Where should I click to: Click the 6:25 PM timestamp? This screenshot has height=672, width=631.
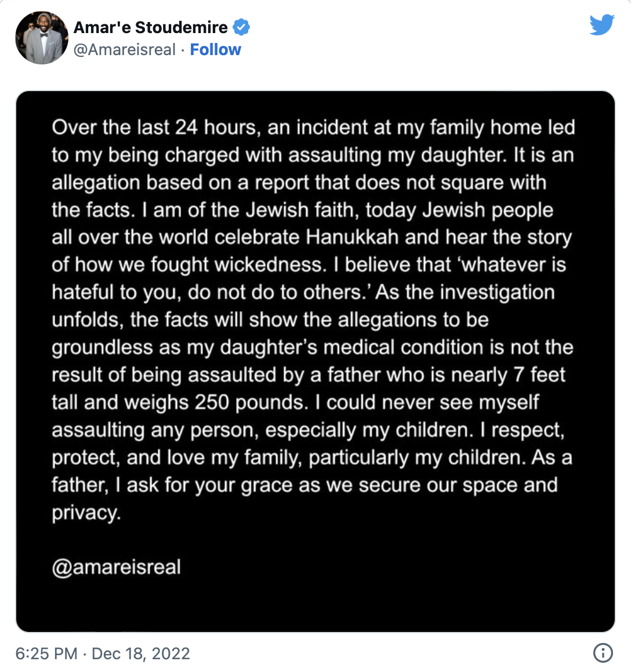[x=46, y=653]
